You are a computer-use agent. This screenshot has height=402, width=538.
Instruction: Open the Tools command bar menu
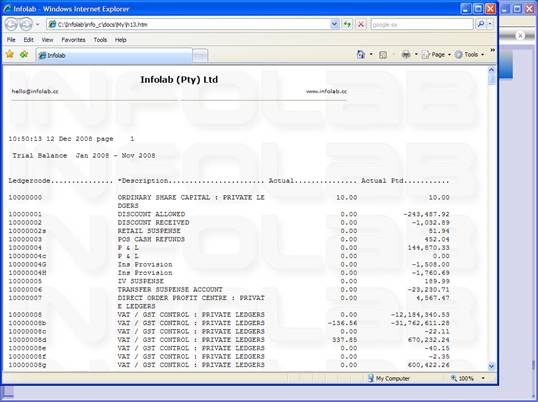tap(469, 55)
